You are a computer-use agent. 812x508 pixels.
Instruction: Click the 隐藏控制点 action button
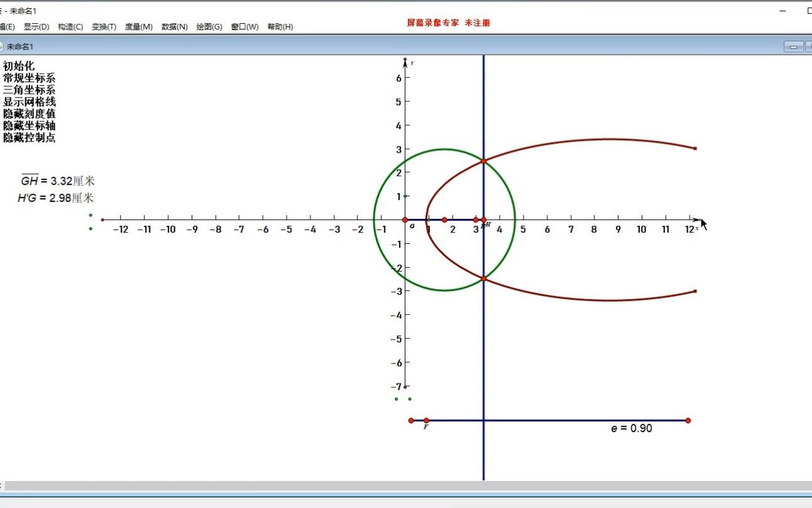pos(30,138)
